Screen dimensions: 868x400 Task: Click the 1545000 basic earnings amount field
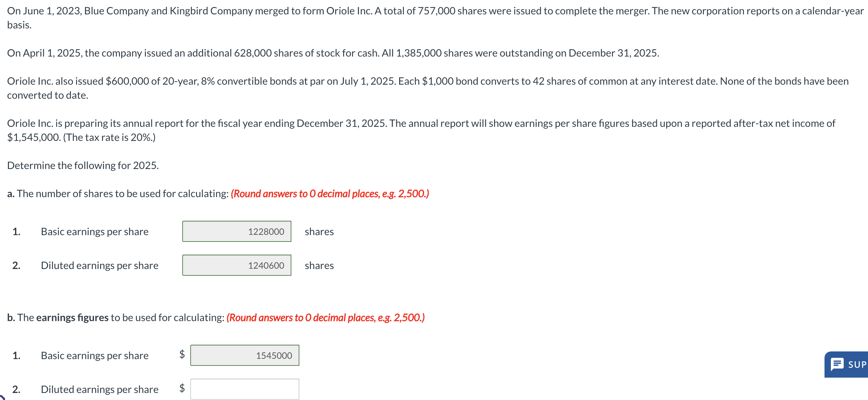tap(245, 355)
